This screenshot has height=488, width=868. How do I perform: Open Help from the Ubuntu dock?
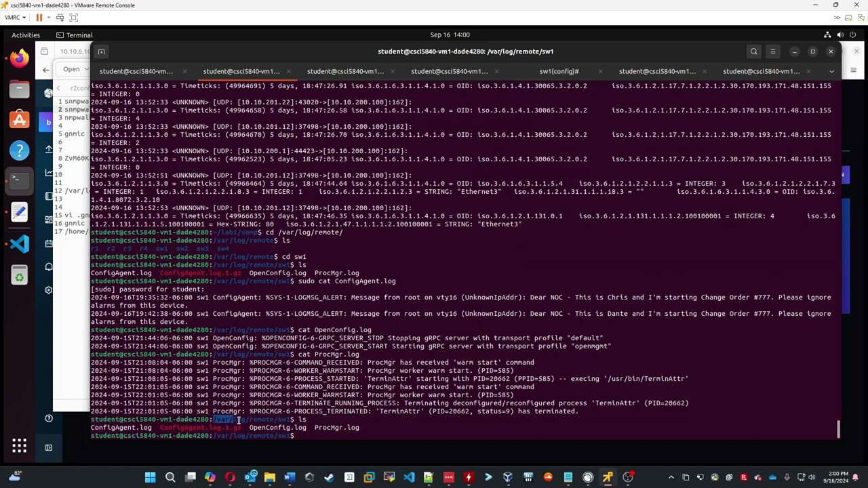tap(19, 150)
